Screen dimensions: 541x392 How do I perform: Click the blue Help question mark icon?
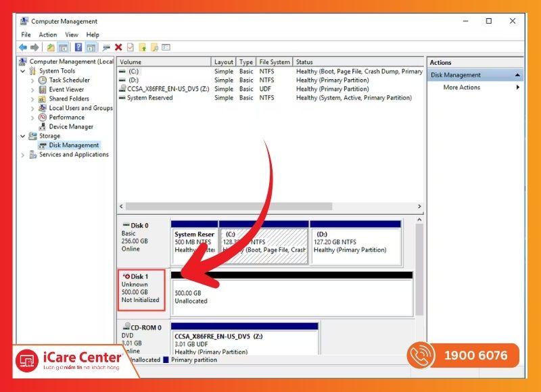[x=78, y=47]
